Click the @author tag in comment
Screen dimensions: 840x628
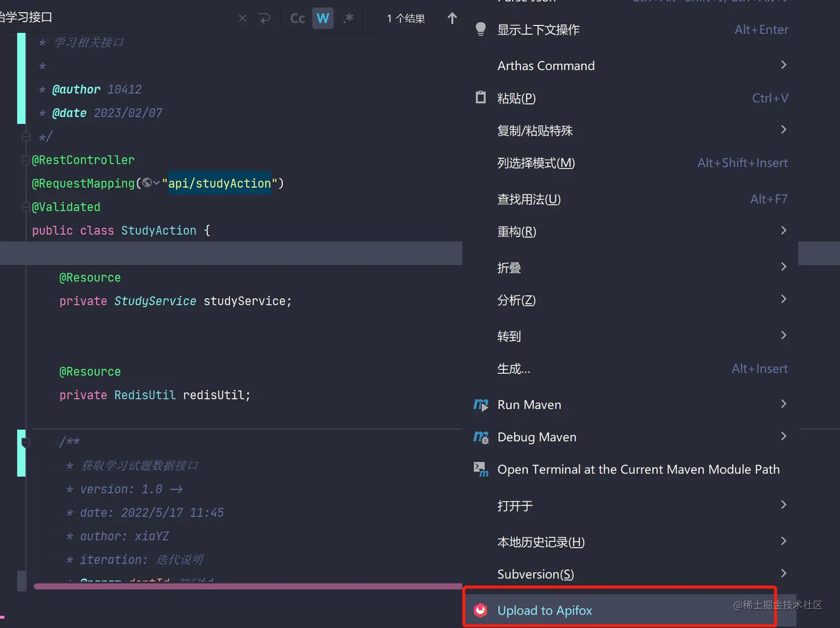[x=76, y=89]
